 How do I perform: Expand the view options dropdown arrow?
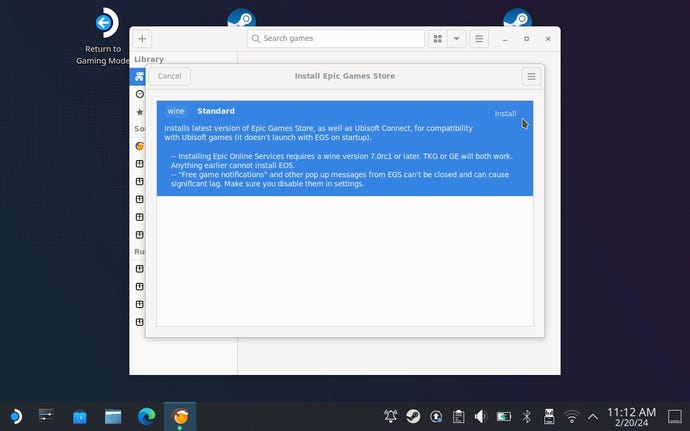click(x=457, y=39)
